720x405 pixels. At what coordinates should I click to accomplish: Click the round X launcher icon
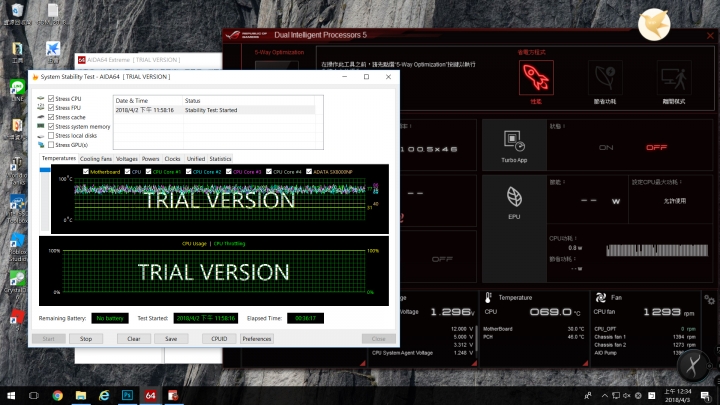693,365
